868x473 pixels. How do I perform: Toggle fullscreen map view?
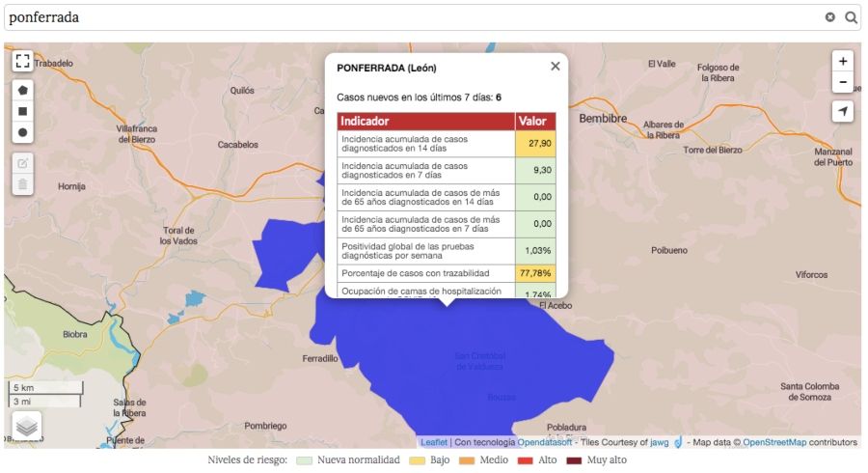(23, 61)
